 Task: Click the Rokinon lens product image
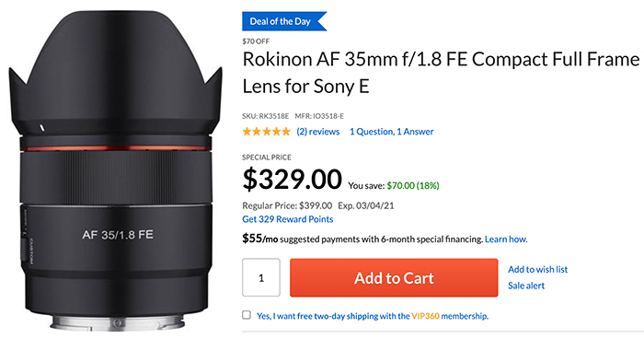coord(116,170)
